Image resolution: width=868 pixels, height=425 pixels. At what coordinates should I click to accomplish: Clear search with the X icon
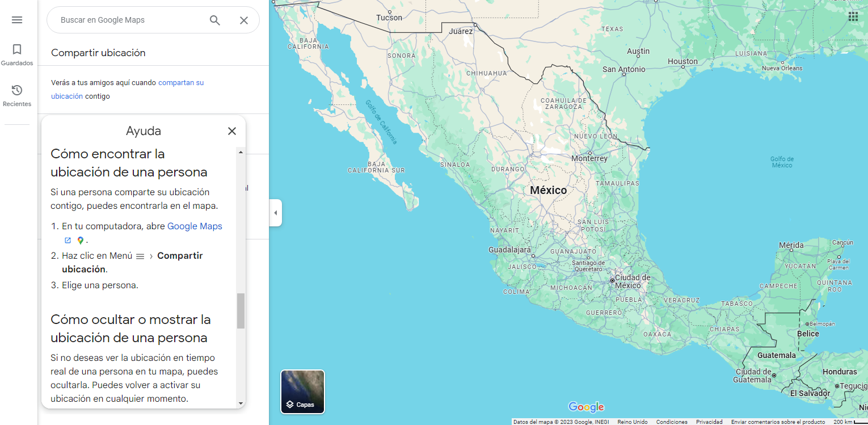244,20
